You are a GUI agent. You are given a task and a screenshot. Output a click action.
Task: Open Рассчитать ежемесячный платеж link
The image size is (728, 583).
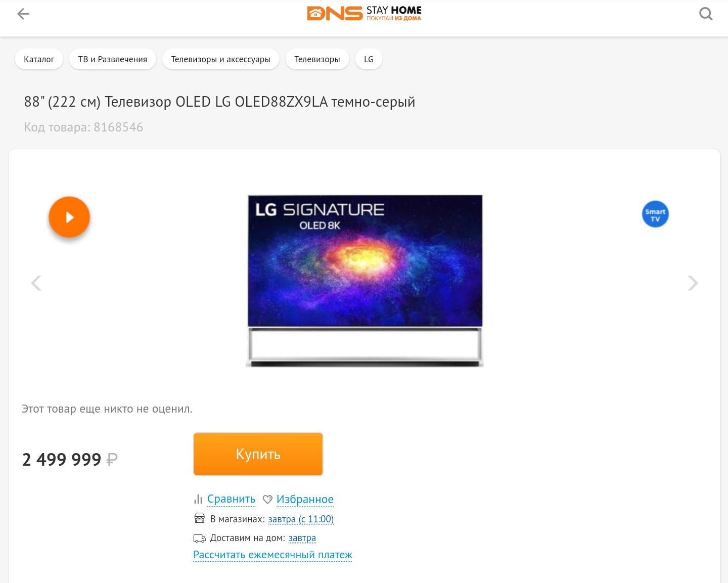click(272, 555)
